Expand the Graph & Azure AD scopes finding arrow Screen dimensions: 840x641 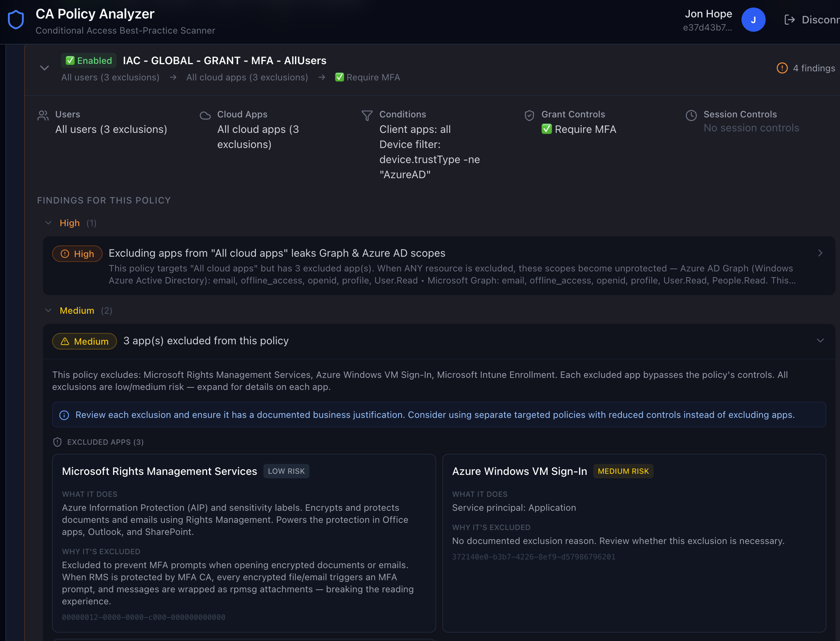click(x=820, y=253)
